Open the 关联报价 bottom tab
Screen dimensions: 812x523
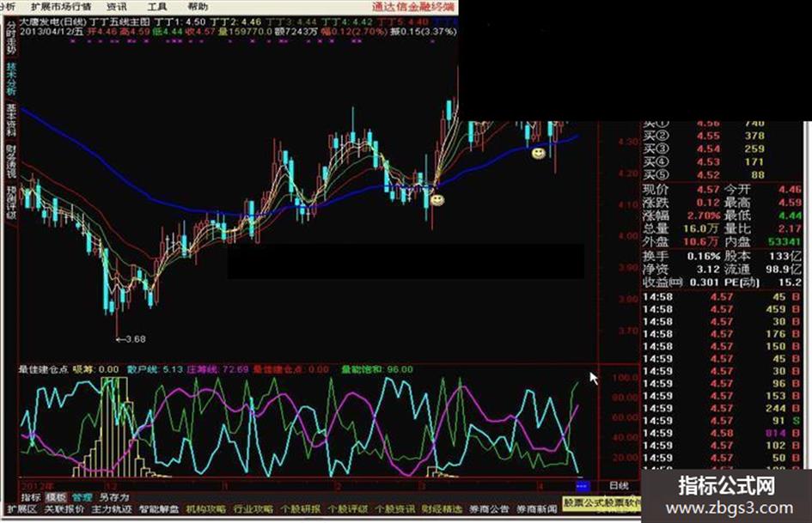[64, 509]
